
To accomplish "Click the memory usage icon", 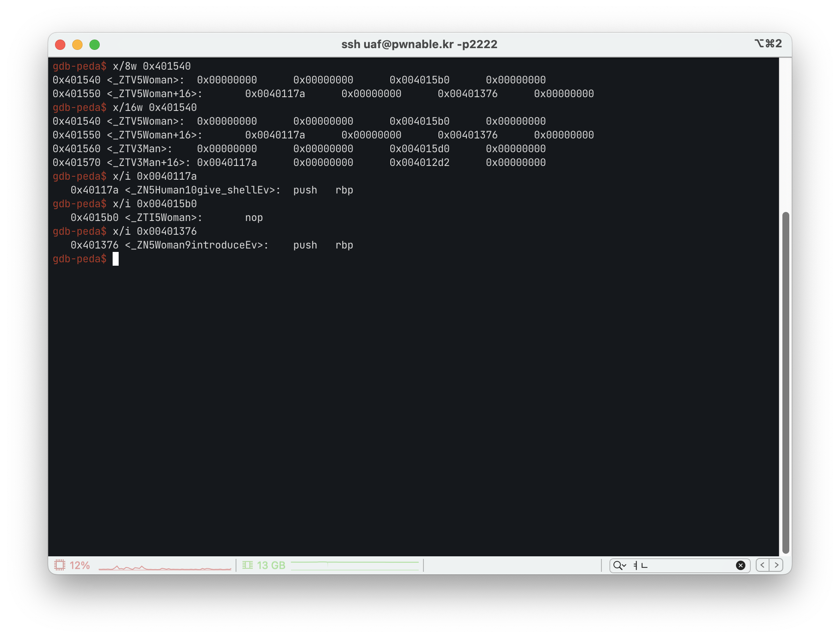I will pos(247,565).
